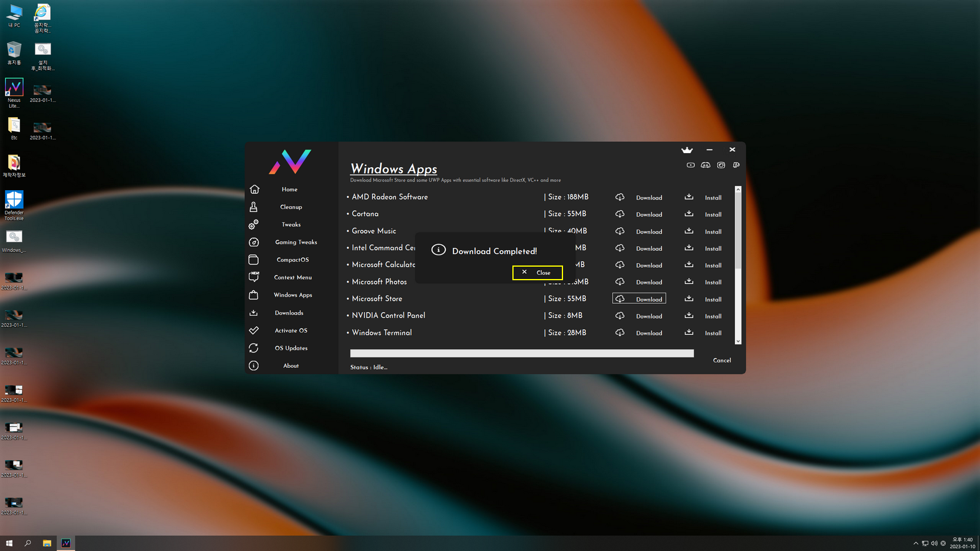
Task: Open the About page
Action: 291,366
